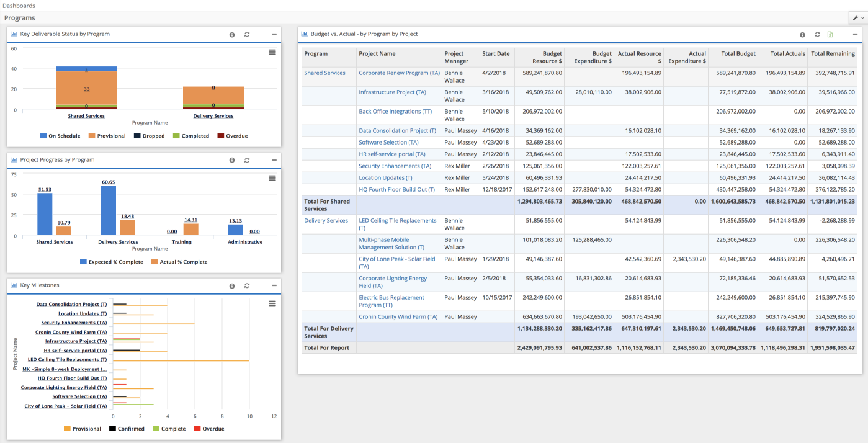This screenshot has width=868, height=443.
Task: Open chart menu in Key Milestones panel
Action: click(x=272, y=303)
